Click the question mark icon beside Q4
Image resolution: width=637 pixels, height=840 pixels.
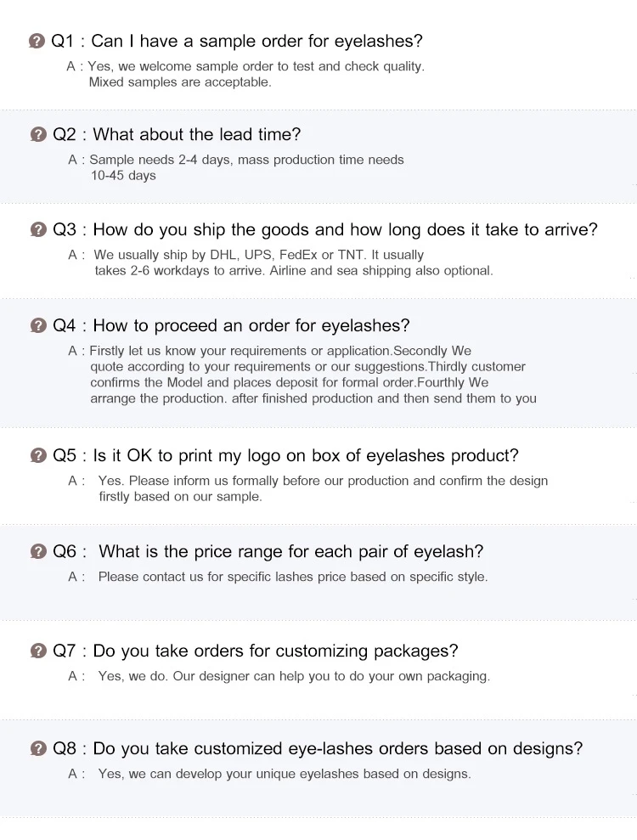click(38, 325)
